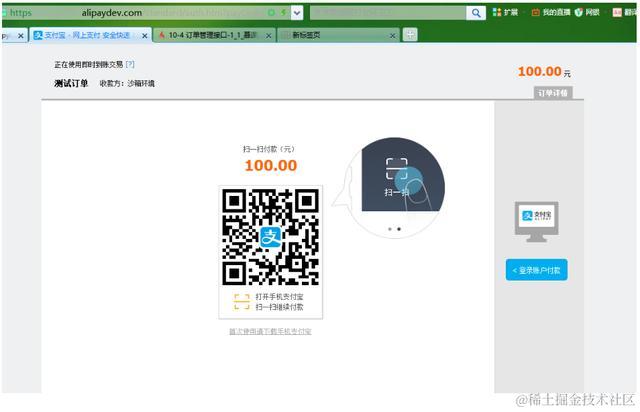Select the first carousel dot
This screenshot has height=412, width=640.
pos(390,229)
